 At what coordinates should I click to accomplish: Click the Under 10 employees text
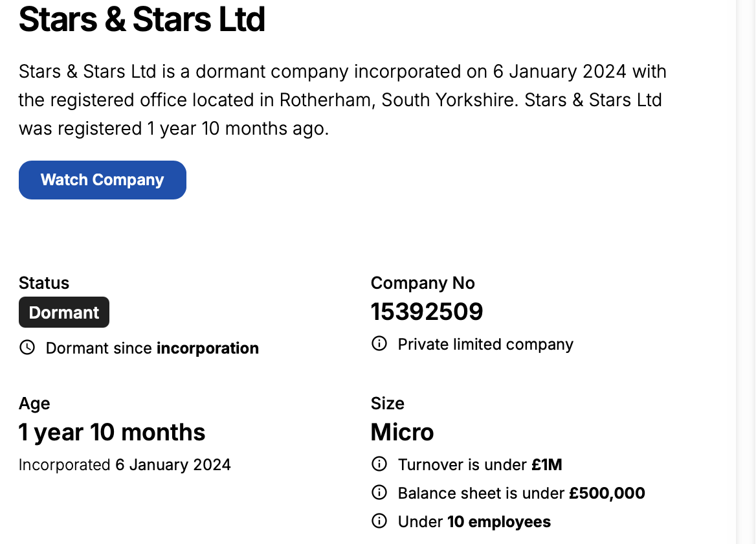click(474, 522)
